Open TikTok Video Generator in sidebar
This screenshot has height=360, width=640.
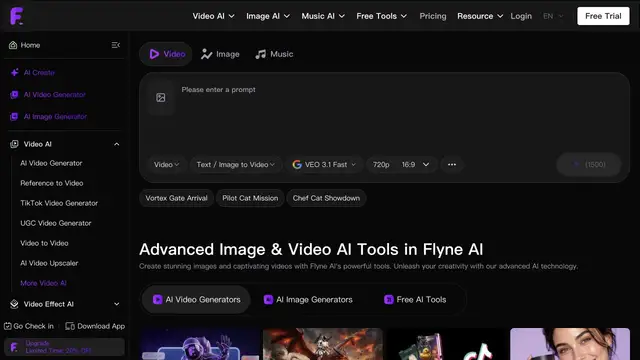(x=59, y=203)
